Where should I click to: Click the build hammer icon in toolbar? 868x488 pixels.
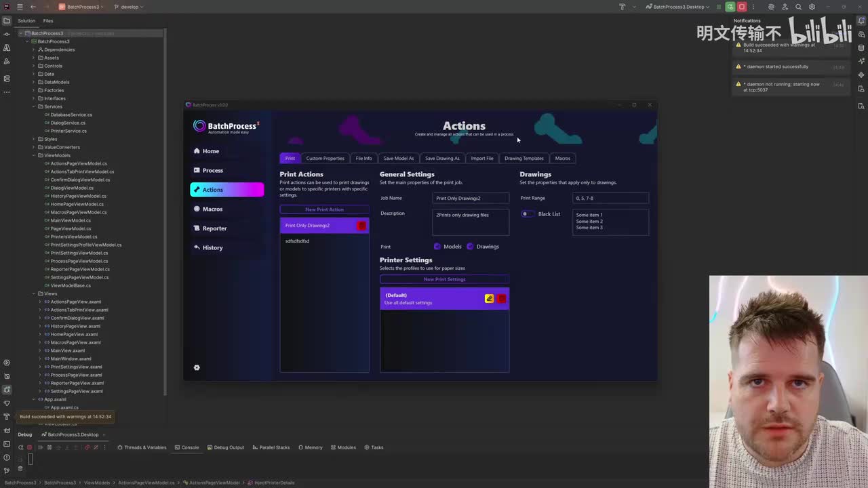pos(622,7)
